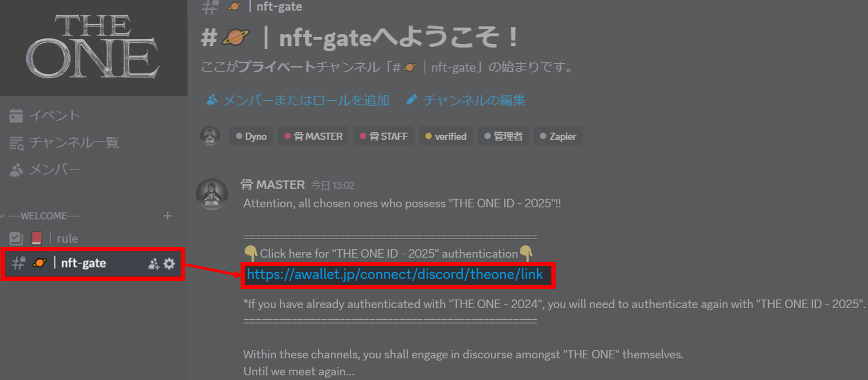868x380 pixels.
Task: Click the members icon beside メンバー
Action: click(16, 170)
